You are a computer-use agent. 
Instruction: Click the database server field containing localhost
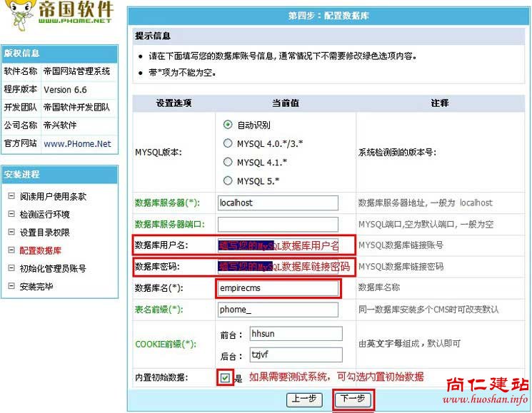pos(278,203)
